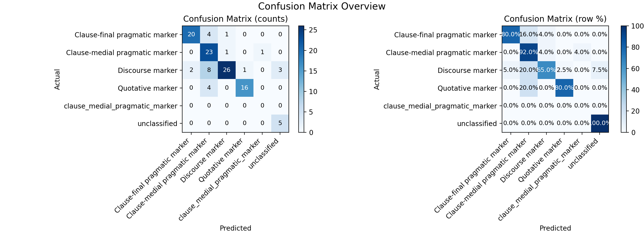The width and height of the screenshot is (644, 234).
Task: Click the counts cell showing 16
Action: click(244, 88)
